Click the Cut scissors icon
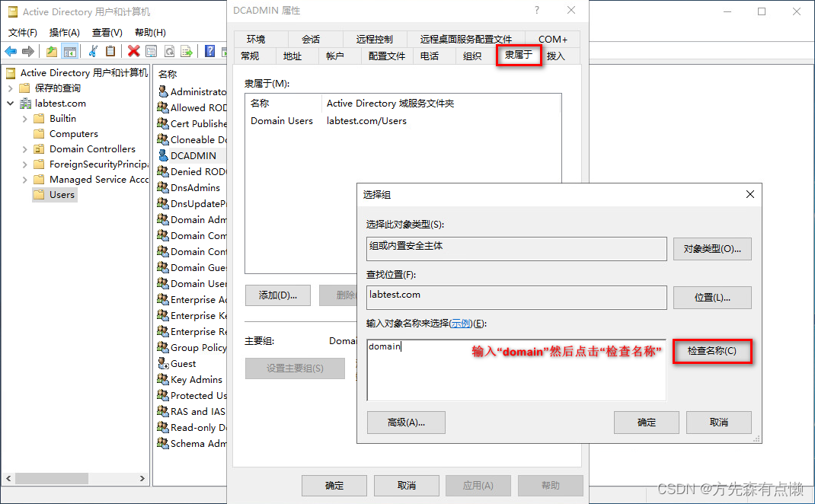 coord(93,51)
